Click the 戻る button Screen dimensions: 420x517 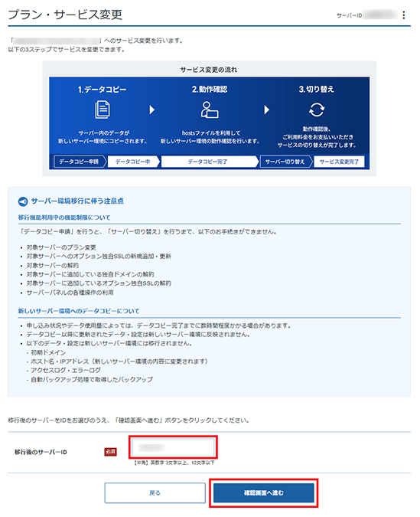155,493
